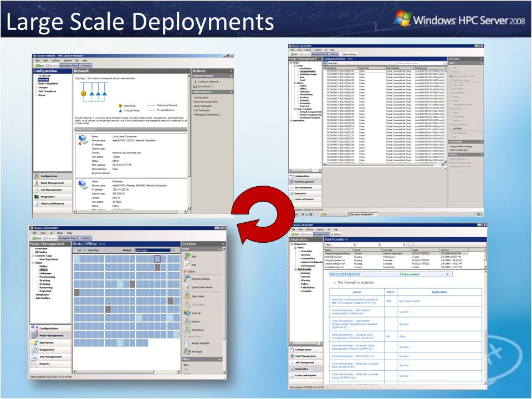
Task: Click the Edit node icon in Actions pane
Action: tap(187, 265)
